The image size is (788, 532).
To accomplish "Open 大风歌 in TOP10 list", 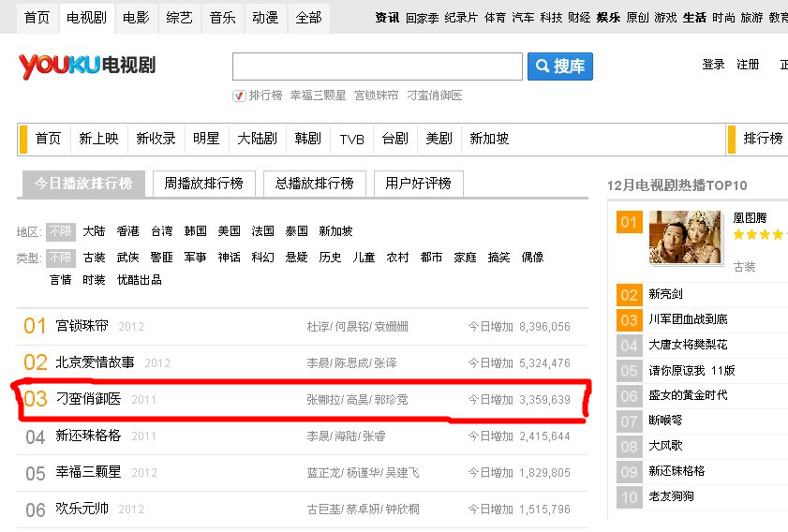I will (665, 446).
